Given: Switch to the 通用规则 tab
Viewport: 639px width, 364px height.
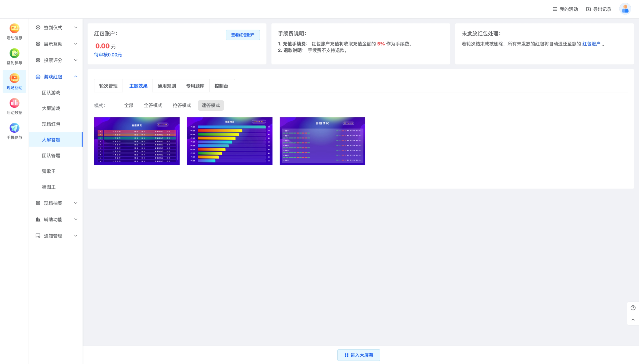Looking at the screenshot, I should [167, 86].
